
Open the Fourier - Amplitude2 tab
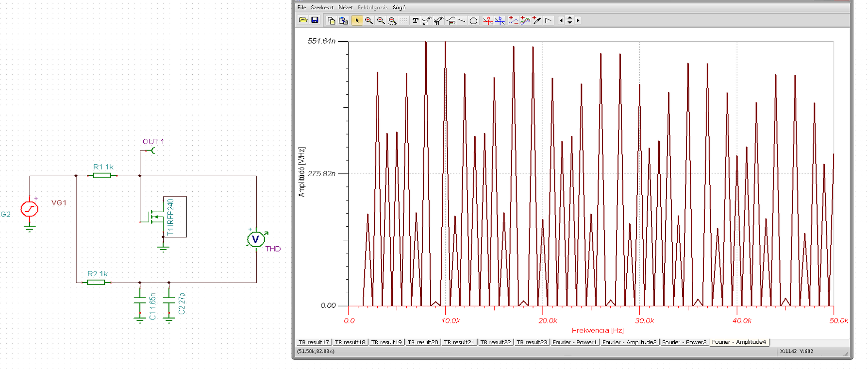pos(630,342)
